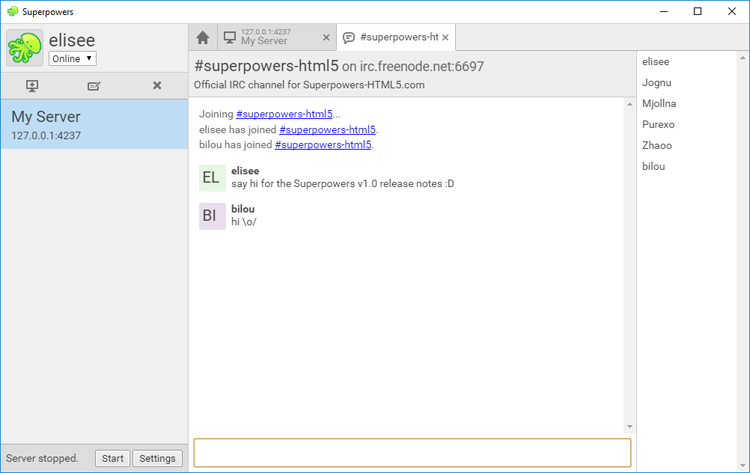Screen dimensions: 750x473
Task: Select elisee in the user list
Action: pyautogui.click(x=655, y=62)
